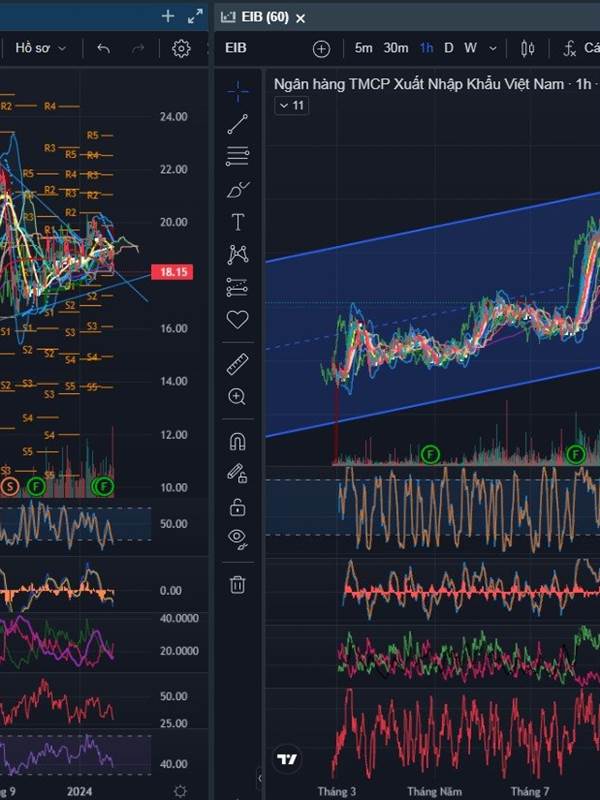The width and height of the screenshot is (600, 800).
Task: Click the Tháng Năm time axis label
Action: pos(435,791)
